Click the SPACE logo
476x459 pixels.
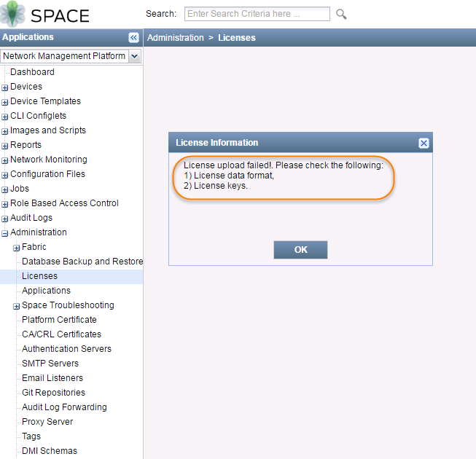pyautogui.click(x=45, y=15)
